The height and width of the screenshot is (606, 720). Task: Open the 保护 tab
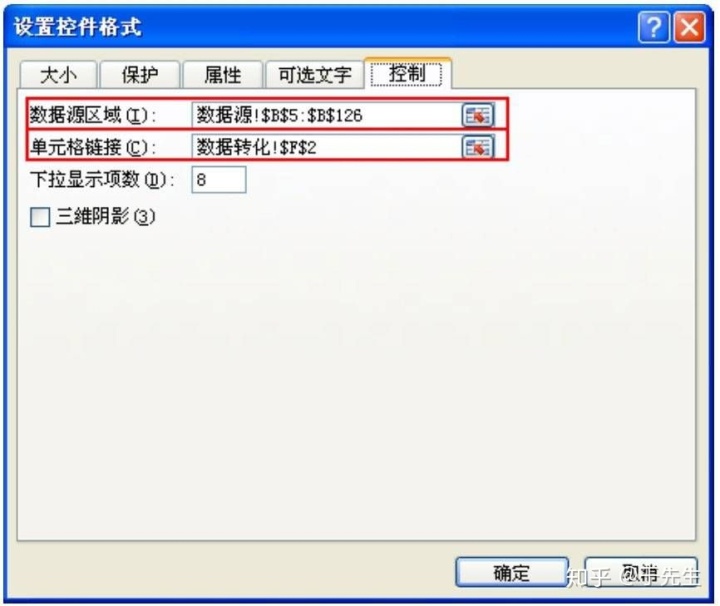[140, 74]
